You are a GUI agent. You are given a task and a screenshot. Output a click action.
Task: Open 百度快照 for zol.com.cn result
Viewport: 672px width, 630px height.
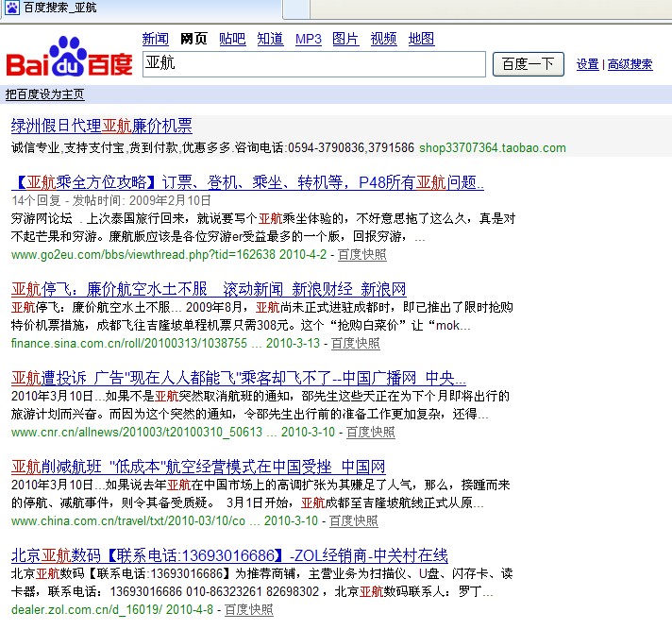pos(248,610)
